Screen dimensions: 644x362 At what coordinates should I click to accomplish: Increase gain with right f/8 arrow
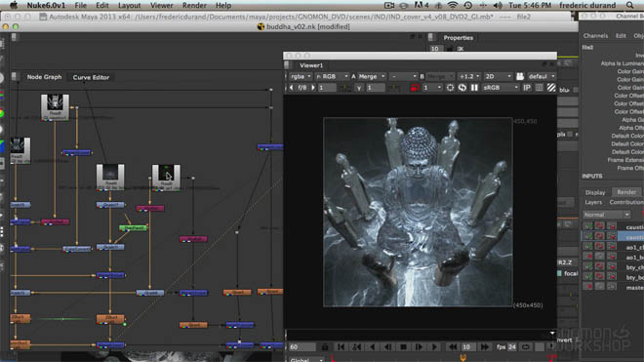pos(313,88)
